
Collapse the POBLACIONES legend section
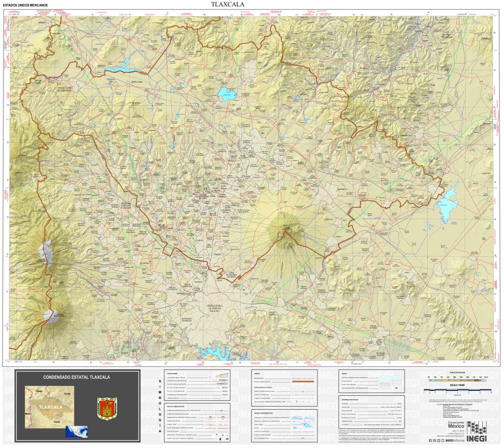[171, 373]
